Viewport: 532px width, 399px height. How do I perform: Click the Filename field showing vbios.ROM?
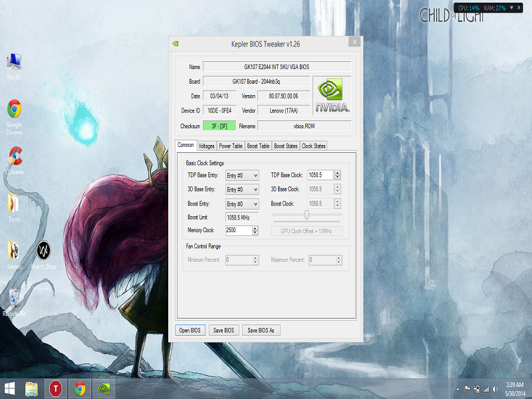point(305,126)
